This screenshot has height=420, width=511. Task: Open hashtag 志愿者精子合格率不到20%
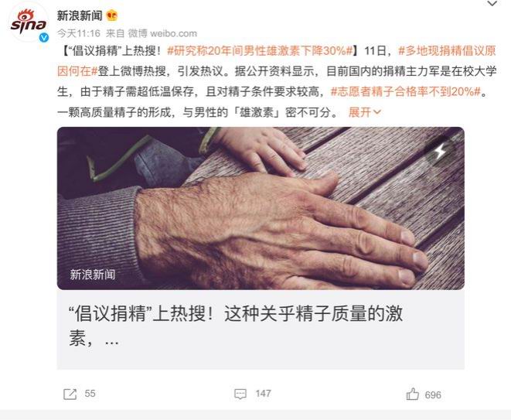pos(406,92)
